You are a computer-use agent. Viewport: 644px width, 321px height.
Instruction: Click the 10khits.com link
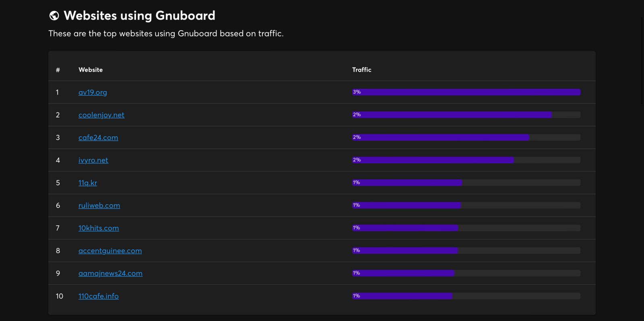pos(99,228)
